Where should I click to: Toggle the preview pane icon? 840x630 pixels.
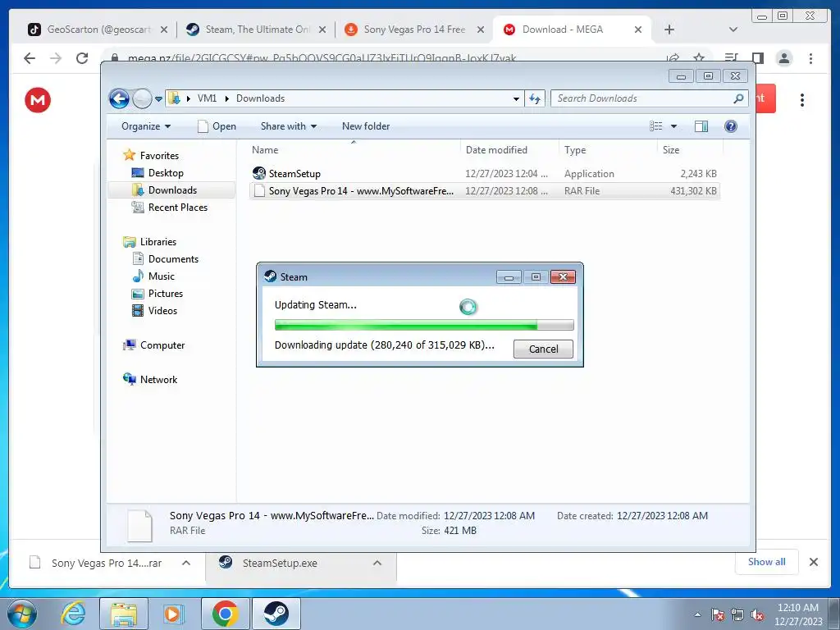point(701,126)
